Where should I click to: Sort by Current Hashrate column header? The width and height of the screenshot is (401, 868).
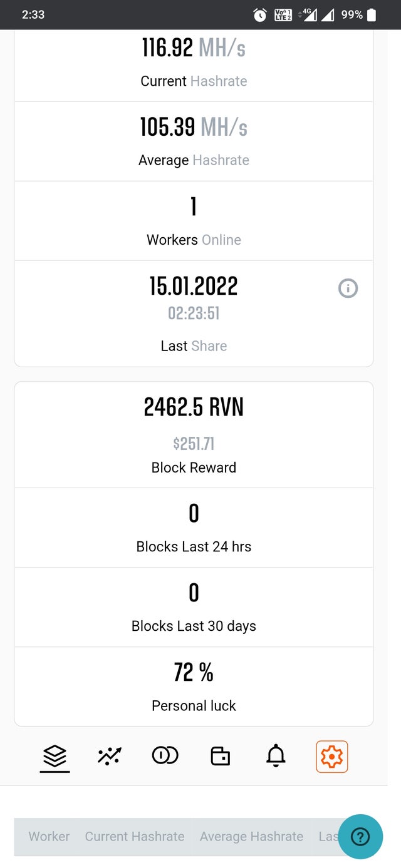pyautogui.click(x=135, y=837)
